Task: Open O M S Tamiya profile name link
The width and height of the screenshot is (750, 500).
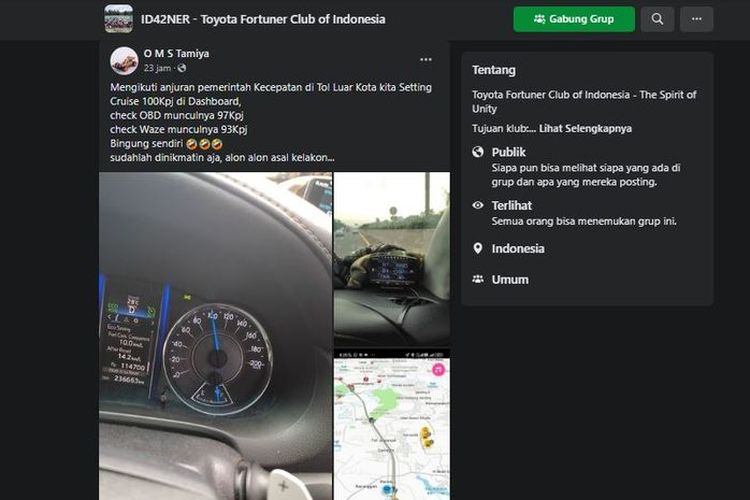Action: [176, 54]
